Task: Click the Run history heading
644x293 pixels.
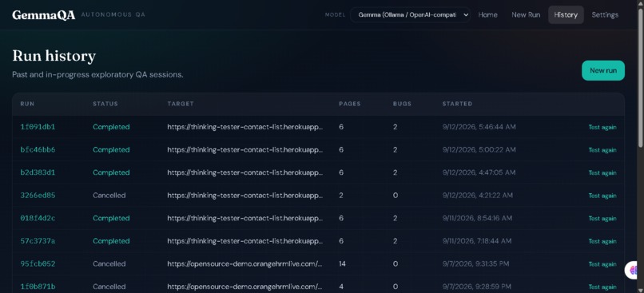Action: (54, 56)
